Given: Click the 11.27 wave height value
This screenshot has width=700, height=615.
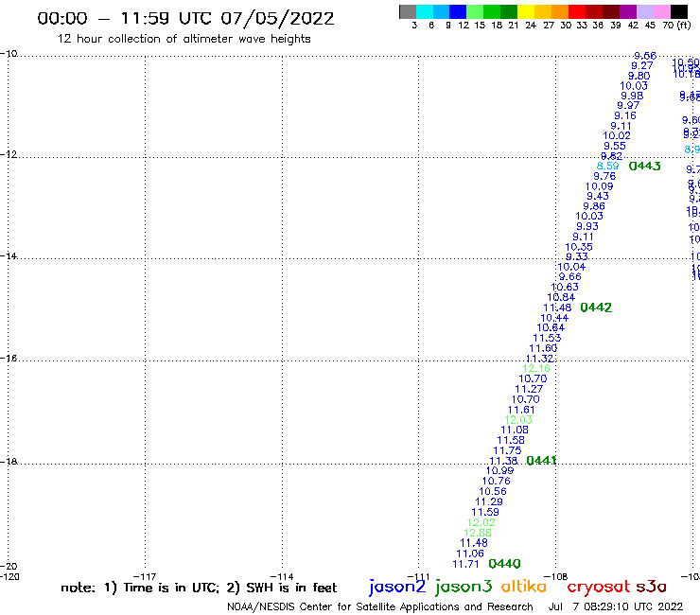Looking at the screenshot, I should [x=529, y=390].
